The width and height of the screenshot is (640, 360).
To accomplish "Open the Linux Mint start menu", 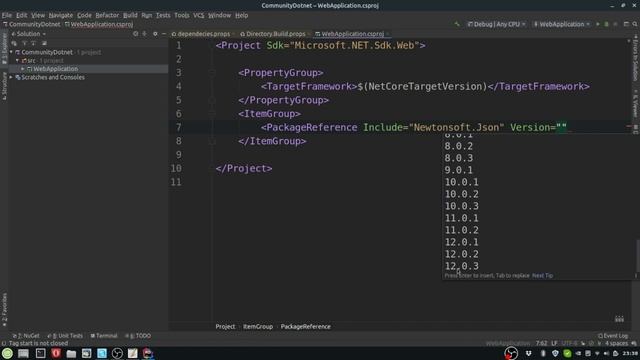I will [7, 353].
